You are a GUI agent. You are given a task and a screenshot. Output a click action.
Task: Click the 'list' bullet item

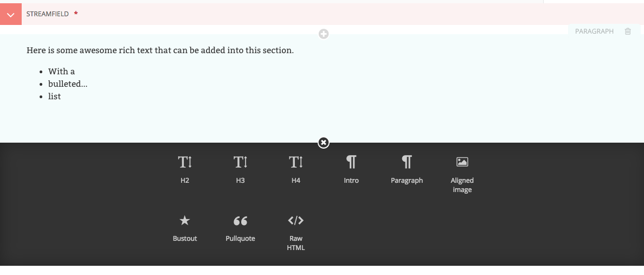pyautogui.click(x=55, y=97)
